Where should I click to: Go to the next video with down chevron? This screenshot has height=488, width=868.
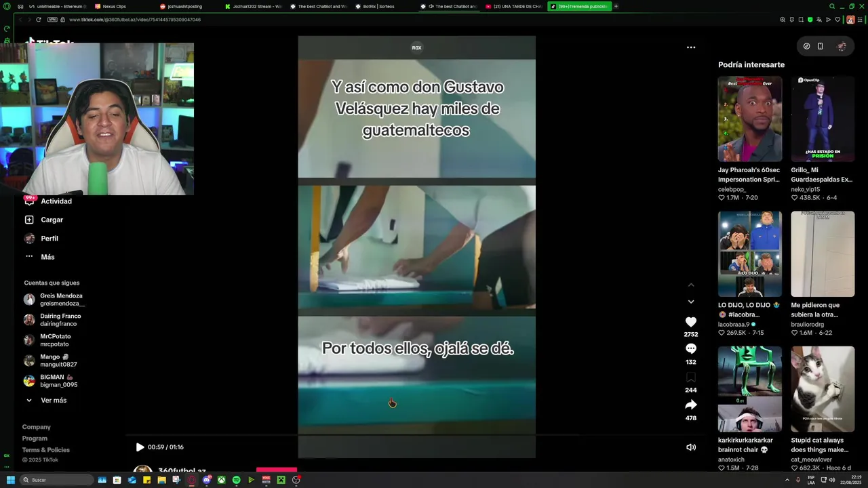click(x=691, y=302)
